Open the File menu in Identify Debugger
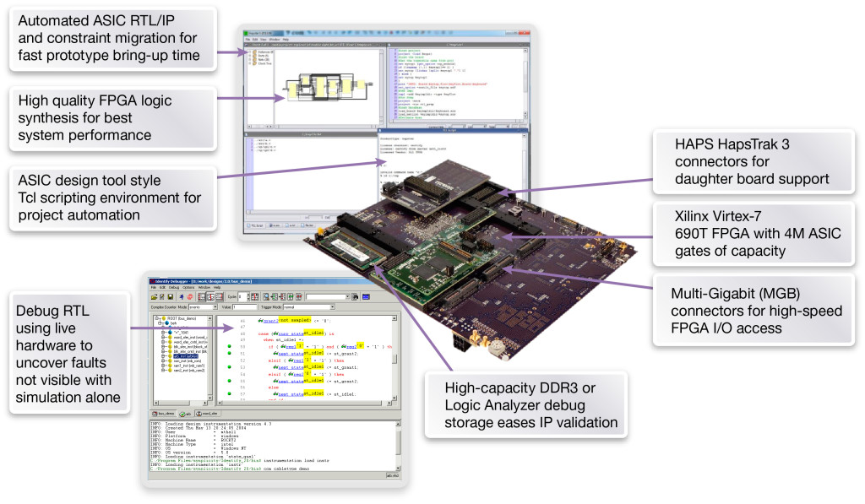 tap(154, 287)
